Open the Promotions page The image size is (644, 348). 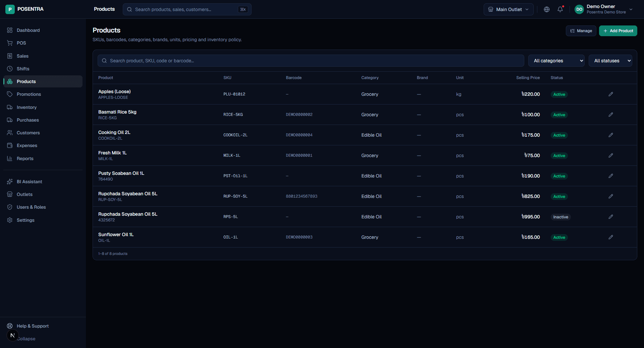pos(43,94)
